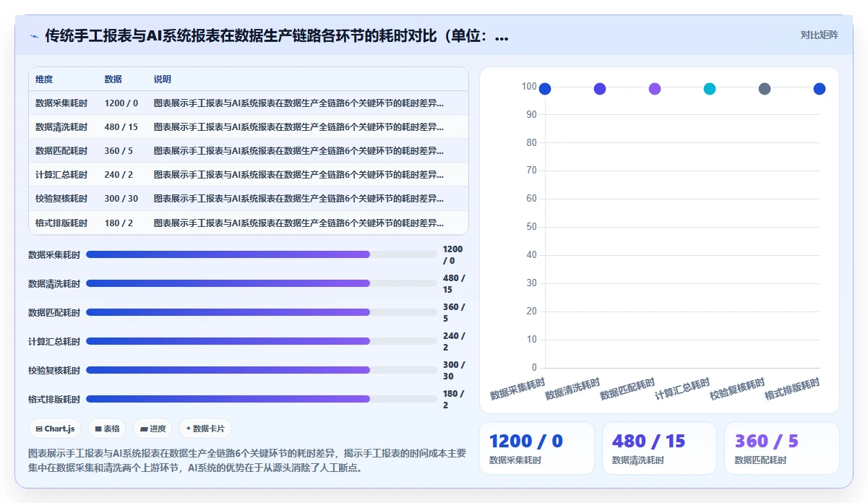
Task: Click the 数据采集耗时 progress bar
Action: pyautogui.click(x=262, y=254)
